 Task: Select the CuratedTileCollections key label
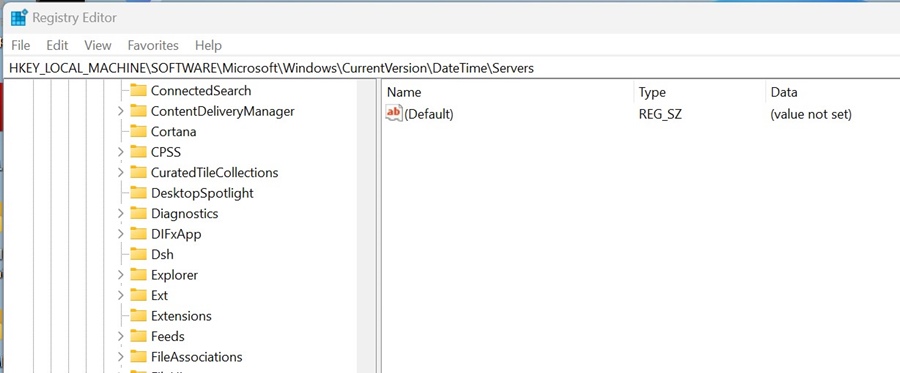tap(215, 172)
